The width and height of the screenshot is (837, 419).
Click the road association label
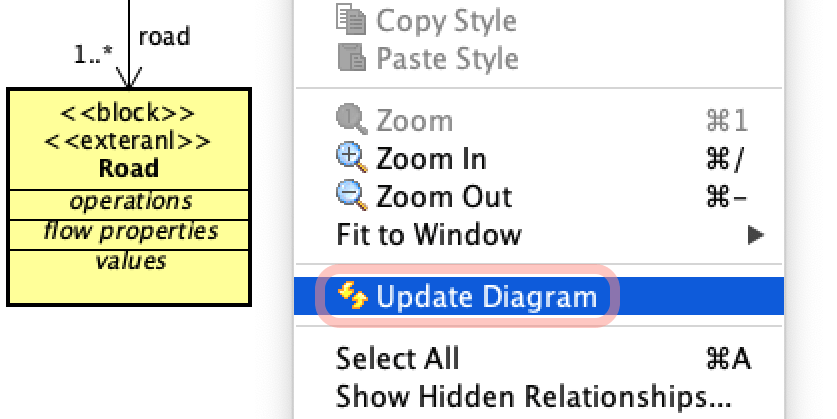click(x=164, y=37)
